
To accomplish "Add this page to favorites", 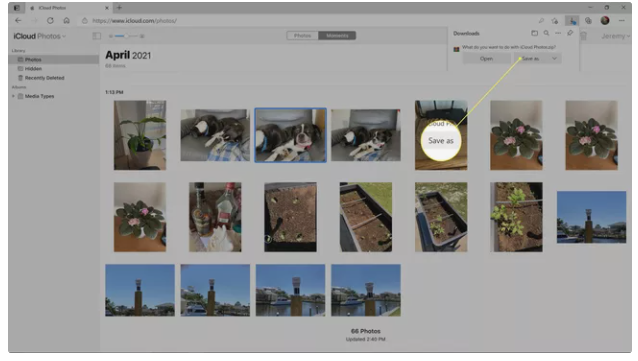I will coord(555,21).
